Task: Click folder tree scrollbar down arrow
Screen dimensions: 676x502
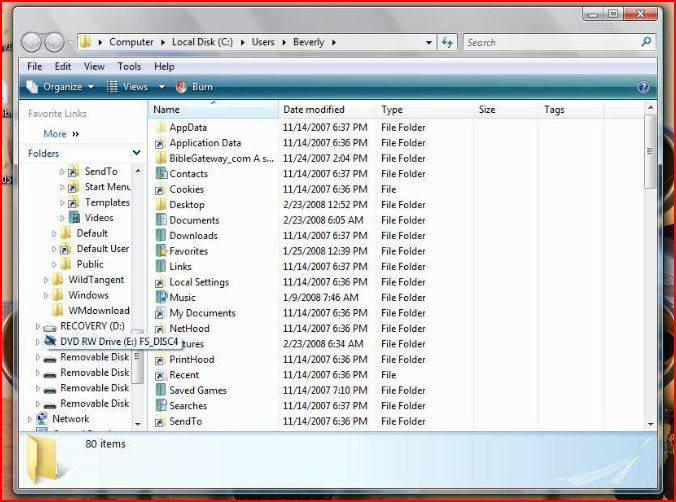Action: coord(138,424)
